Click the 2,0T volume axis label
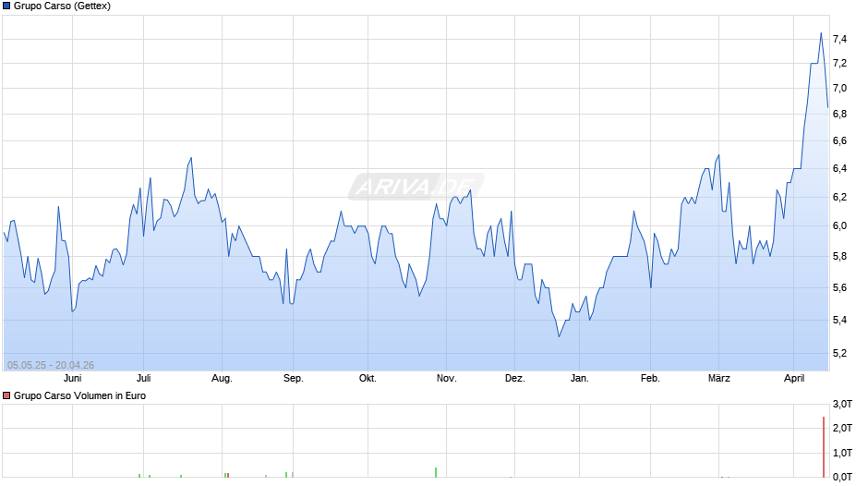This screenshot has width=868, height=486. point(842,428)
